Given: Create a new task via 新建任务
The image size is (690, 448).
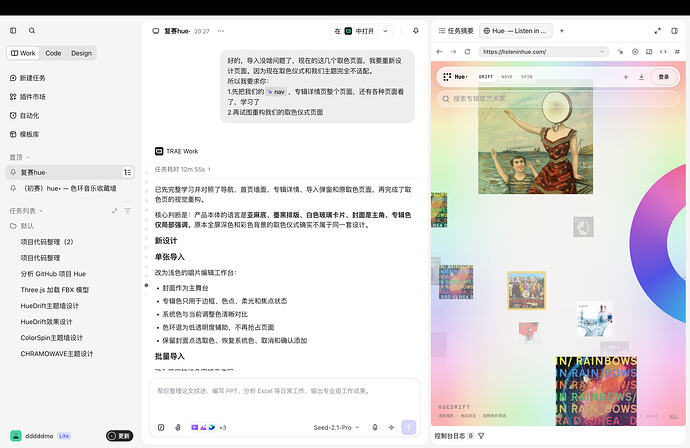Looking at the screenshot, I should pyautogui.click(x=28, y=78).
